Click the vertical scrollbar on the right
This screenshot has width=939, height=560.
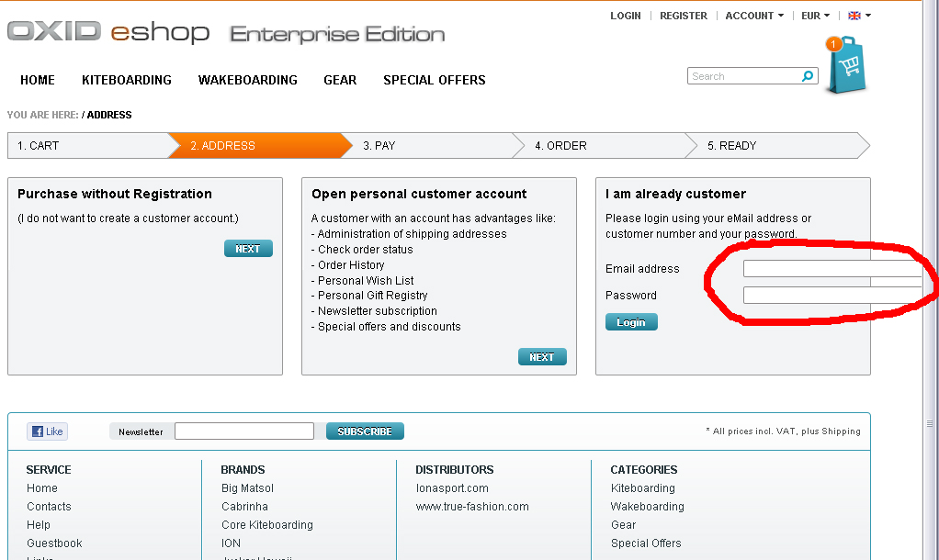(x=931, y=275)
